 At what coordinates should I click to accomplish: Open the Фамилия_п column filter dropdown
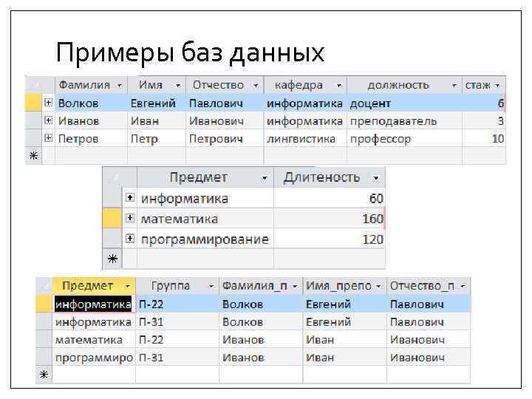click(295, 287)
